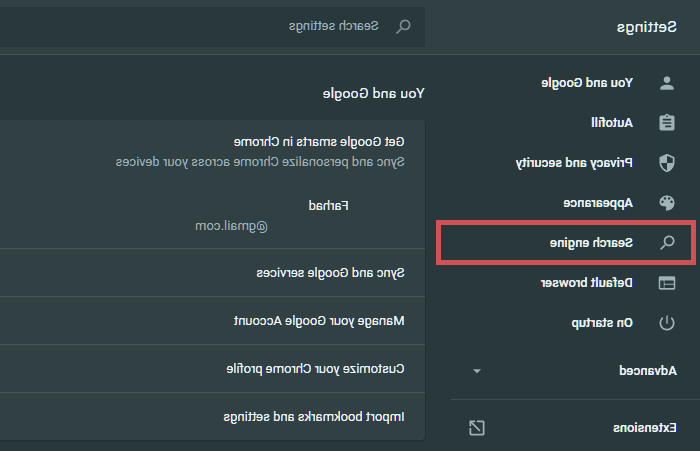Click the Autofill clipboard icon

(666, 123)
